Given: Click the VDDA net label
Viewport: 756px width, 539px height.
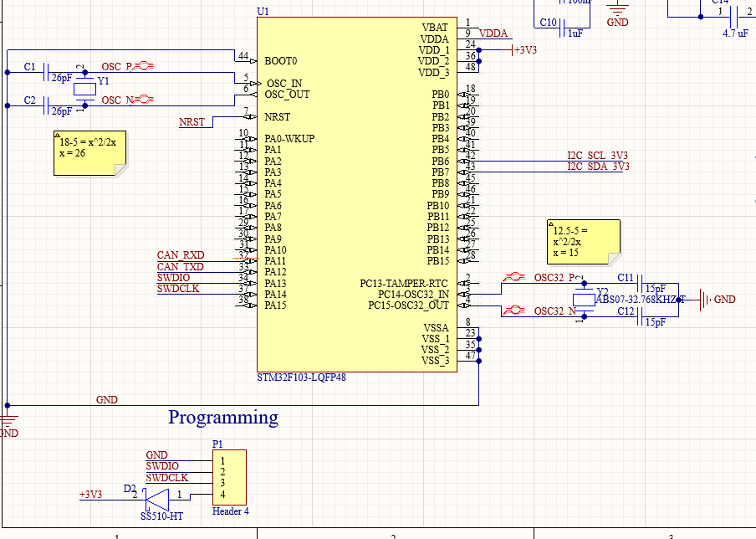Looking at the screenshot, I should [493, 33].
